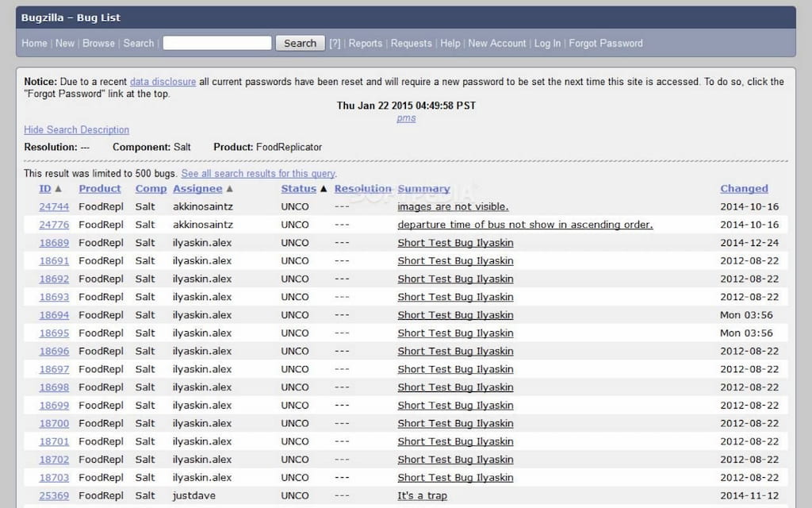Screen dimensions: 812x508
Task: Click the Quicksearch help question mark icon
Action: 335,44
